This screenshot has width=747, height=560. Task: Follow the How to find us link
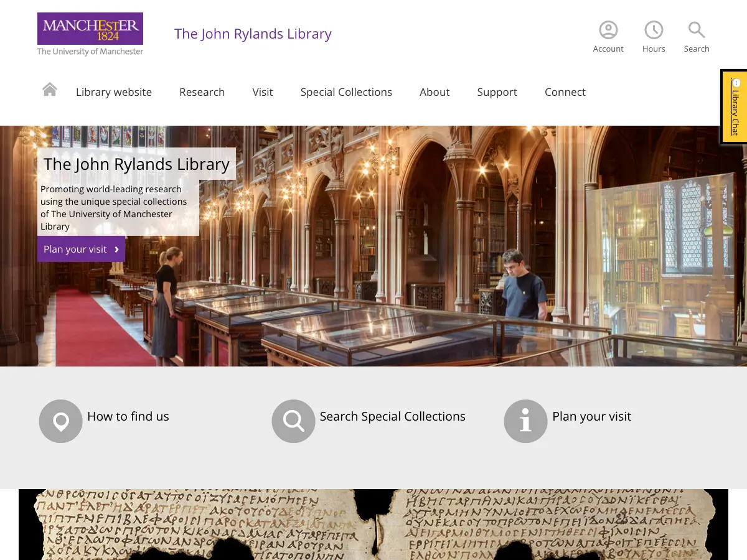click(x=128, y=416)
